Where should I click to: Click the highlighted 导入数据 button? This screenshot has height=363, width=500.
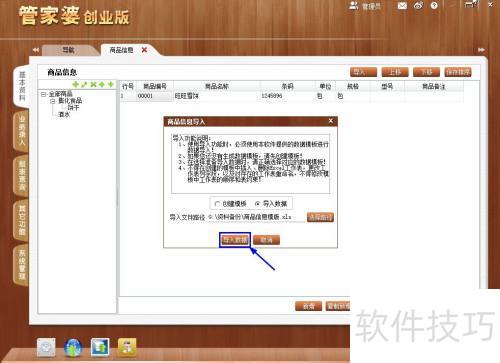click(235, 240)
